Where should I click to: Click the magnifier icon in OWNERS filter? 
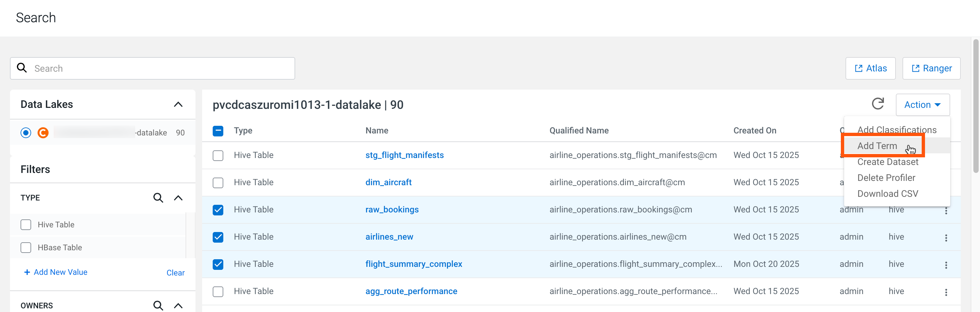(158, 305)
